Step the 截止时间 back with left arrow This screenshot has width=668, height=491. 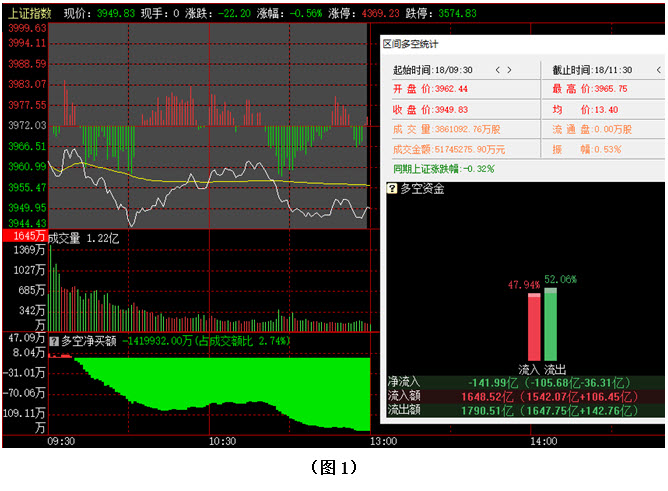(639, 70)
